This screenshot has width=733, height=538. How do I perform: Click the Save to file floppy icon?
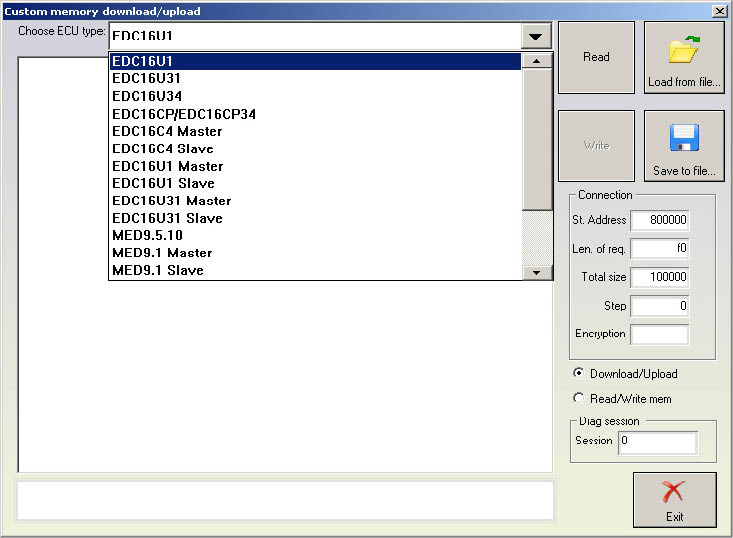684,138
